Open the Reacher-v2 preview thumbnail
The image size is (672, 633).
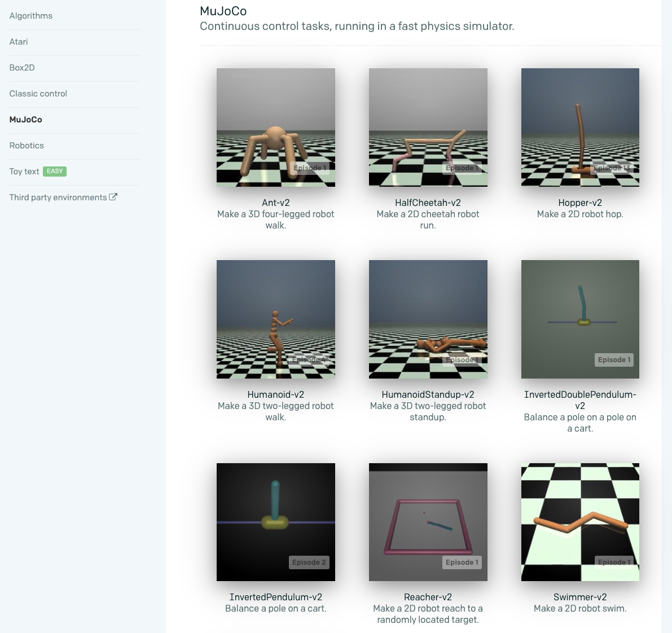tap(428, 522)
